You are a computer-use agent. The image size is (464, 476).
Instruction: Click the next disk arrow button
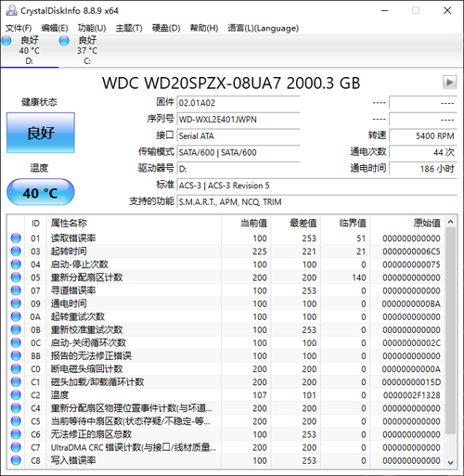[x=449, y=83]
